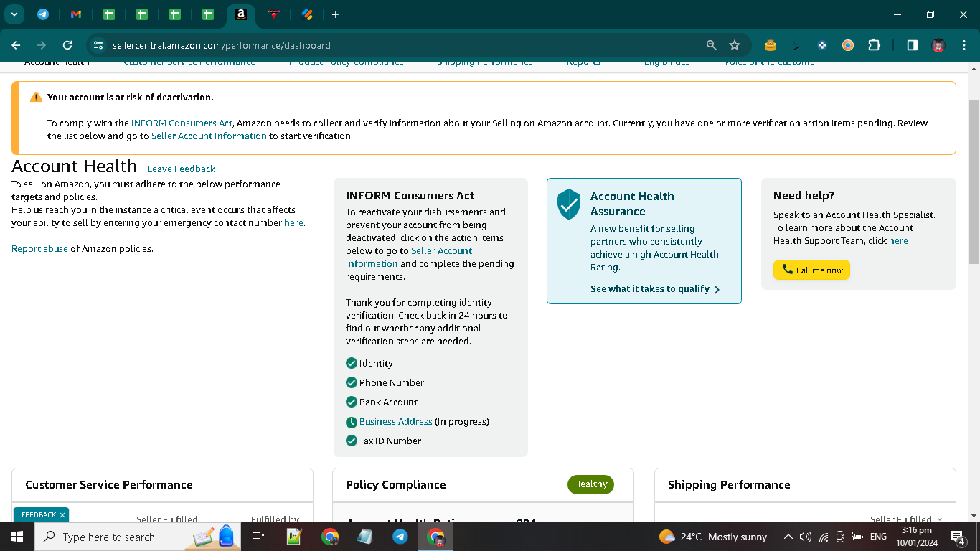This screenshot has width=980, height=551.
Task: Open the battery status tray icon
Action: coord(857,537)
